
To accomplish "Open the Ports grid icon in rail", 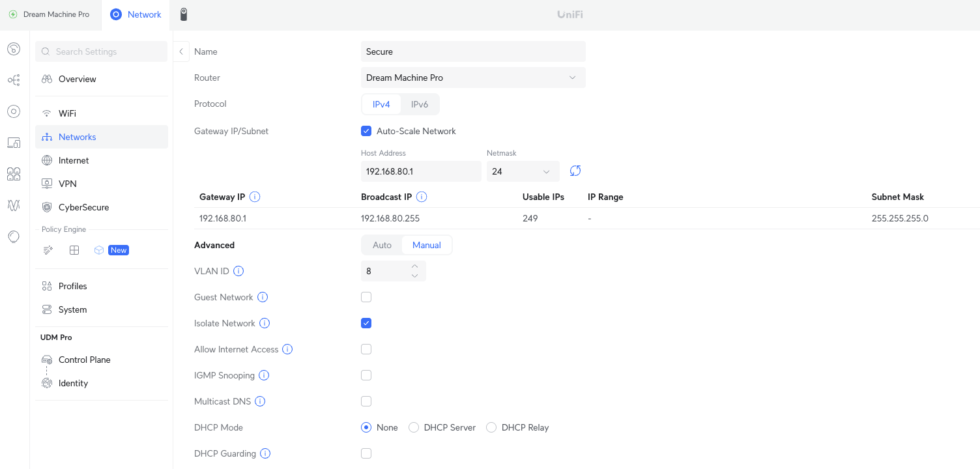I will (x=14, y=174).
